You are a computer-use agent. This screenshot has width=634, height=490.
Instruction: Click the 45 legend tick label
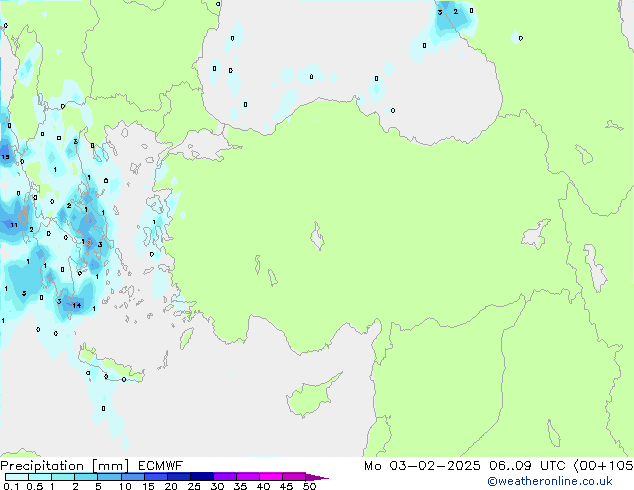287,486
